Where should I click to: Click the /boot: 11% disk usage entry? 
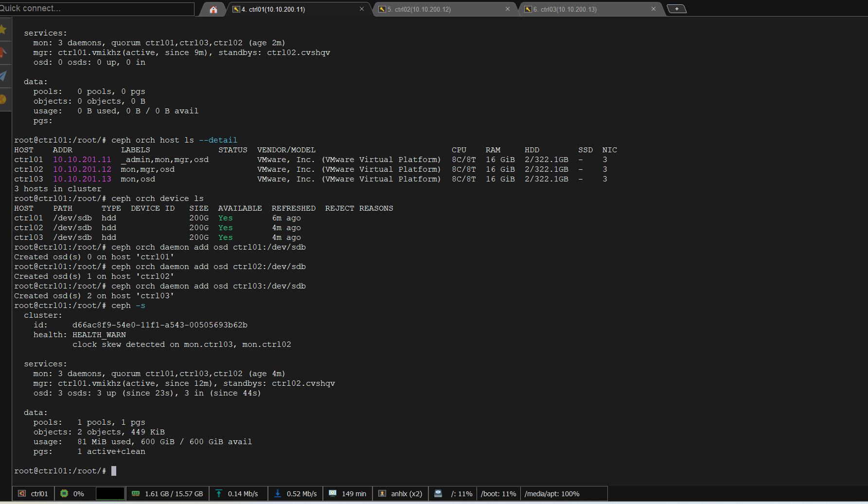tap(498, 494)
